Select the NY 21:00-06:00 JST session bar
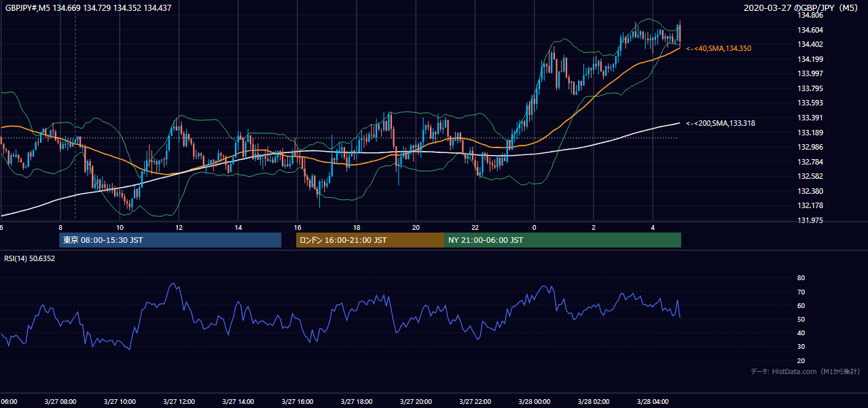The image size is (868, 408). coord(562,240)
